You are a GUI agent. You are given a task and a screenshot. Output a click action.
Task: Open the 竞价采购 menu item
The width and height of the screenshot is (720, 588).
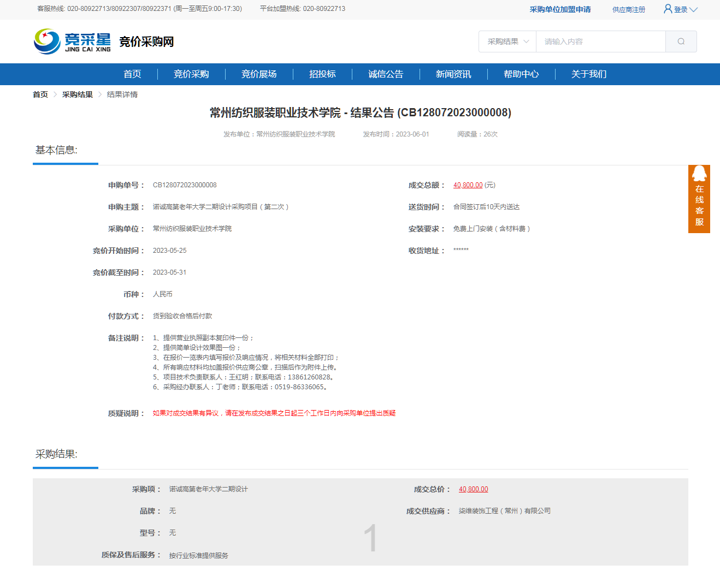191,74
